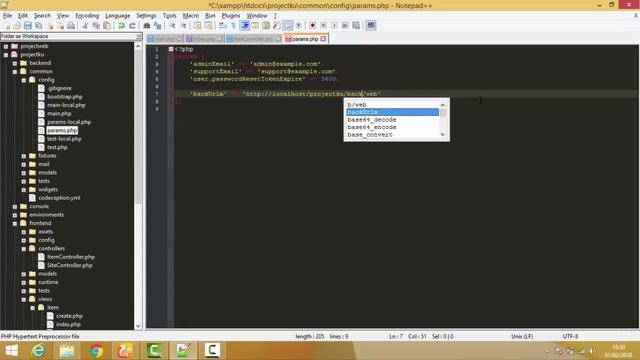Toggle word wrap in toolbar
The height and width of the screenshot is (360, 640).
222,25
